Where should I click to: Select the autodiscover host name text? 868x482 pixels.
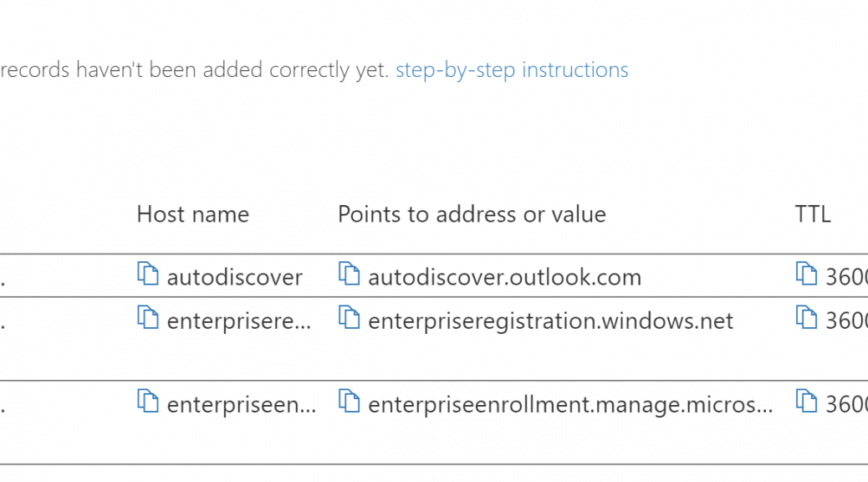(235, 277)
